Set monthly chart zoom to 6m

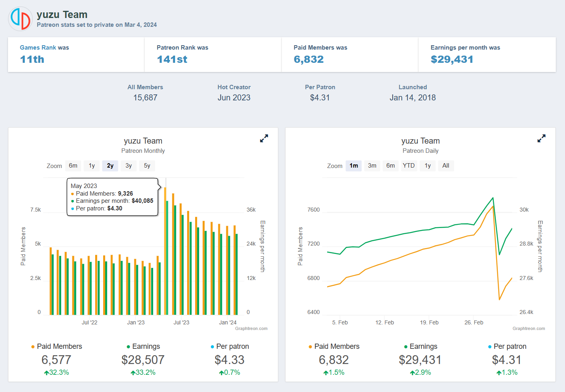click(73, 166)
